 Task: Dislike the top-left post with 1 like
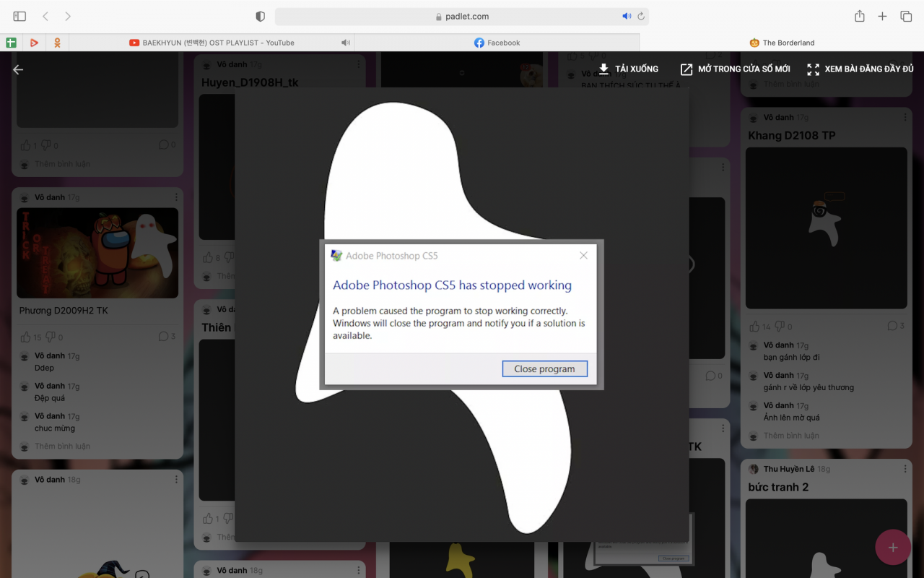click(45, 145)
